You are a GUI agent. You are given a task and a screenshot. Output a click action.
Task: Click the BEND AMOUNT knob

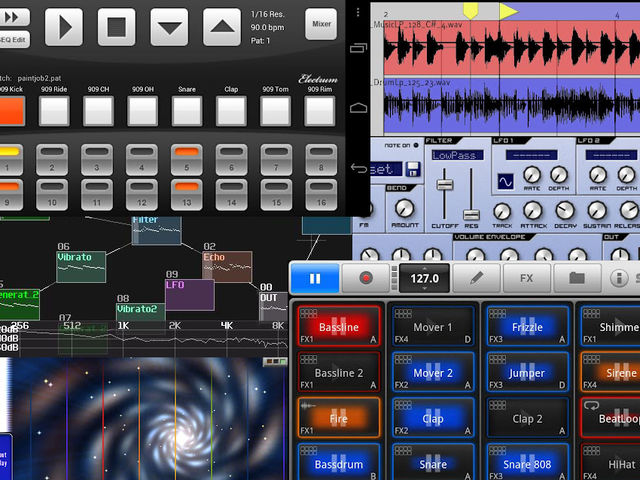tap(404, 208)
